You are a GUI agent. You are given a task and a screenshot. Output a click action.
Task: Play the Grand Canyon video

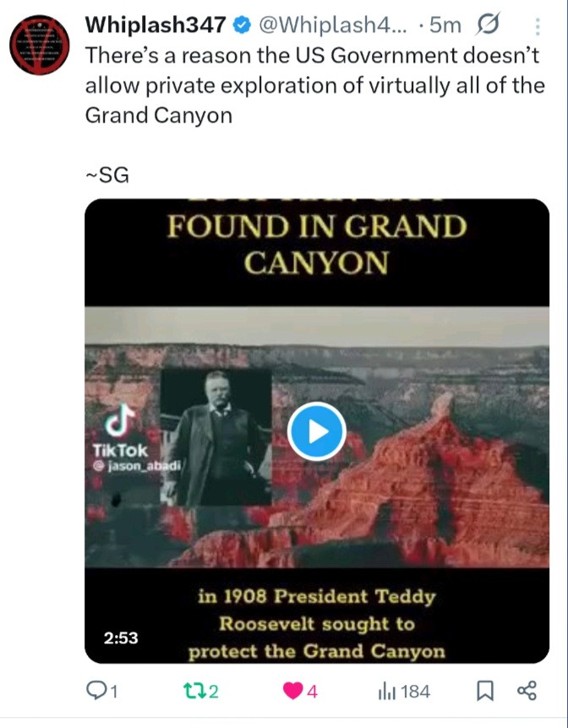(x=316, y=432)
